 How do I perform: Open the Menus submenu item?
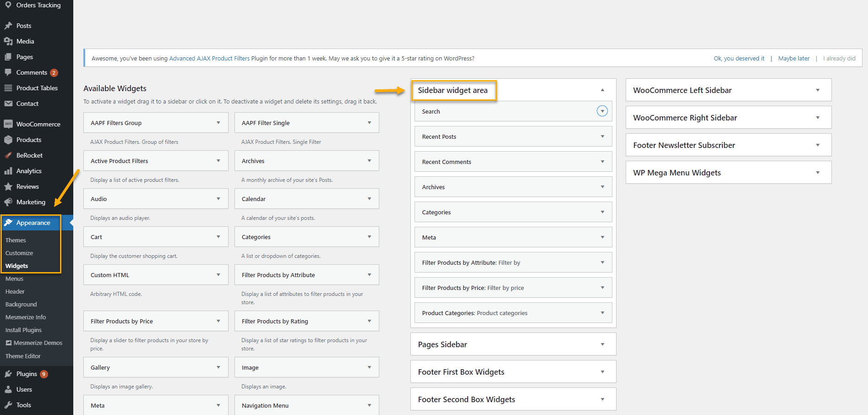click(x=14, y=278)
